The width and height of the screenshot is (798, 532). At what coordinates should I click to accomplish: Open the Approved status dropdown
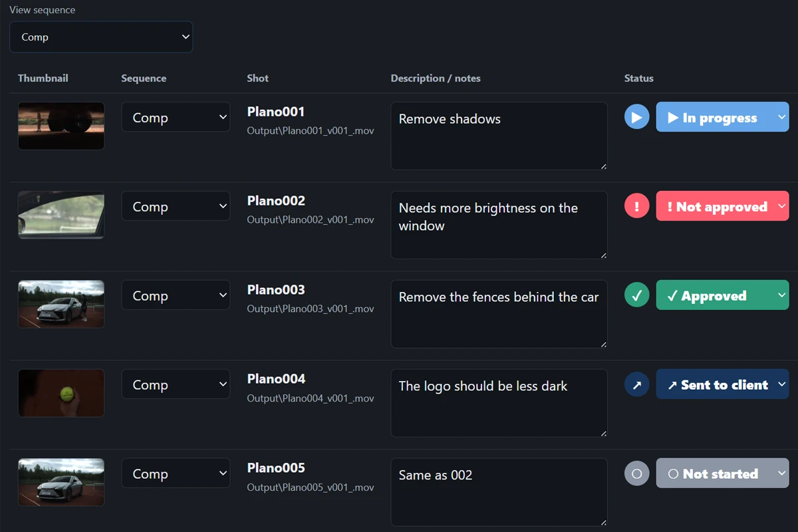(x=722, y=295)
